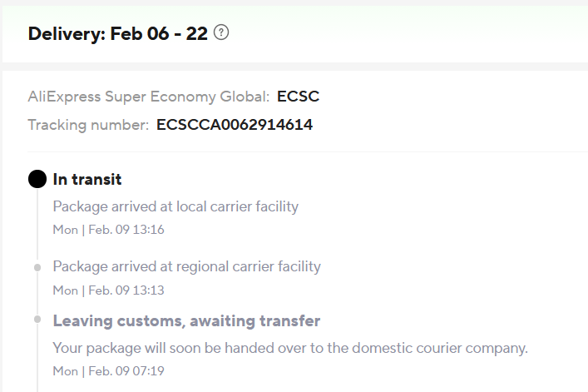The height and width of the screenshot is (392, 588).
Task: Click the ECSC carrier code
Action: pos(298,97)
